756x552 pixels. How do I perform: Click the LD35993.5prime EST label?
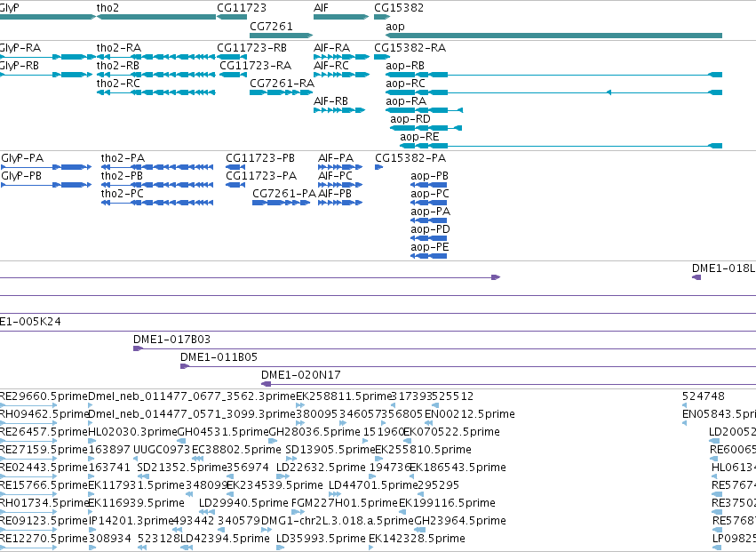[x=321, y=539]
